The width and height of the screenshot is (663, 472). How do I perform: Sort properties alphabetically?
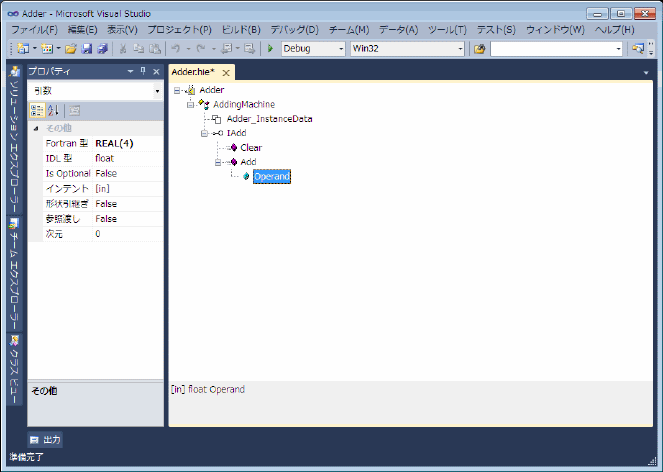pyautogui.click(x=54, y=110)
